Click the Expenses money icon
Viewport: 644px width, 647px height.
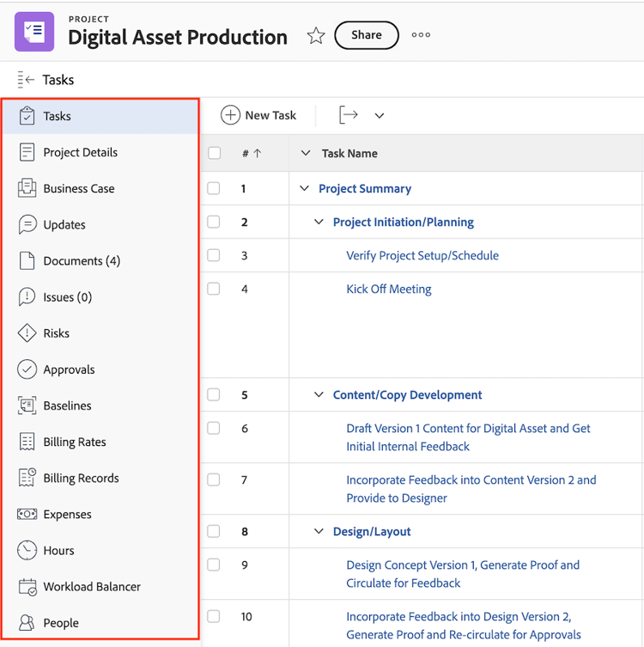click(27, 515)
